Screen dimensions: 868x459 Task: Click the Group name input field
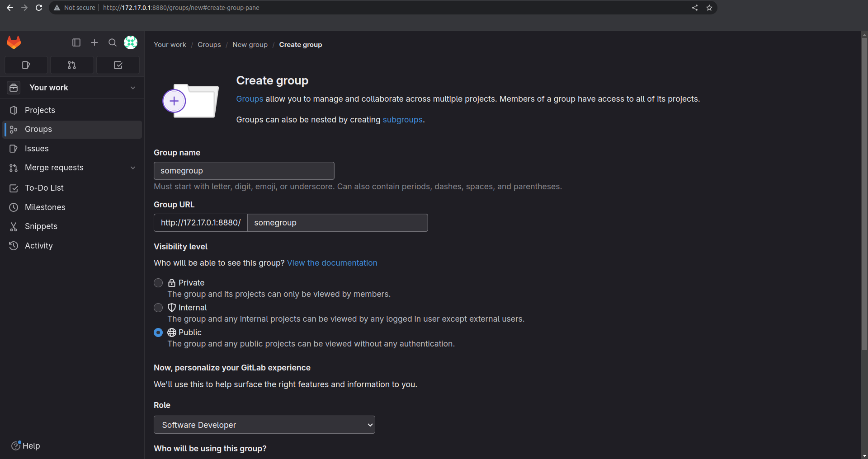tap(244, 171)
